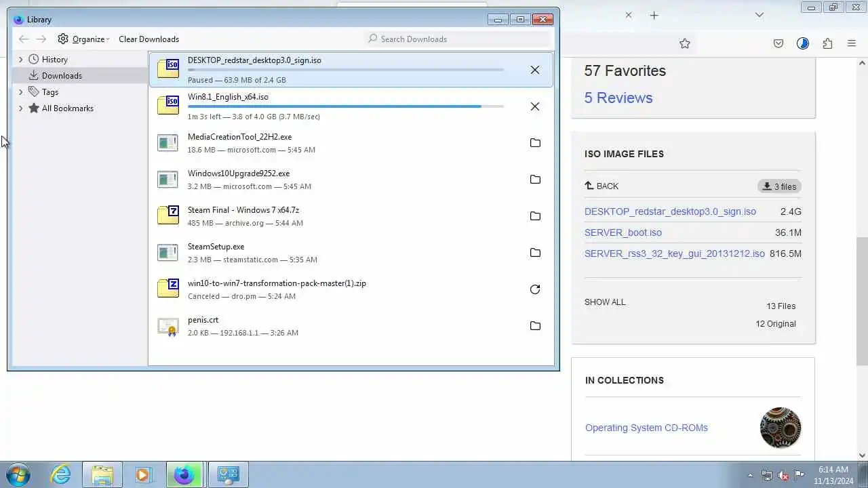
Task: Click the 13 Files text
Action: tap(781, 306)
